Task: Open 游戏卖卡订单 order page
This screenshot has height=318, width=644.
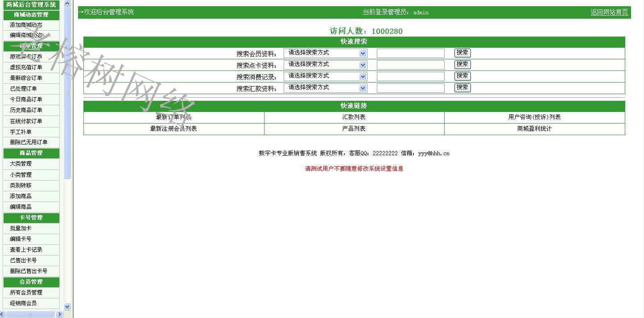Action: 26,57
